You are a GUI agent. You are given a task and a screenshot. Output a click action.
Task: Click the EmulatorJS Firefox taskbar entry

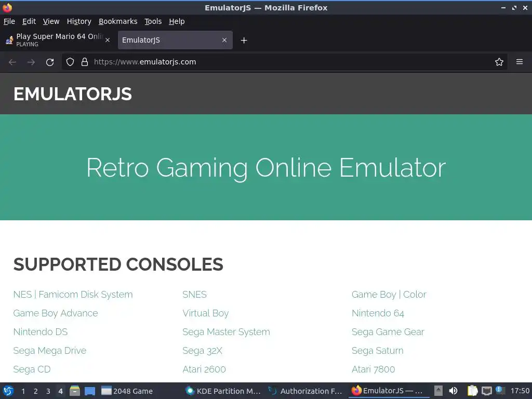coord(389,391)
